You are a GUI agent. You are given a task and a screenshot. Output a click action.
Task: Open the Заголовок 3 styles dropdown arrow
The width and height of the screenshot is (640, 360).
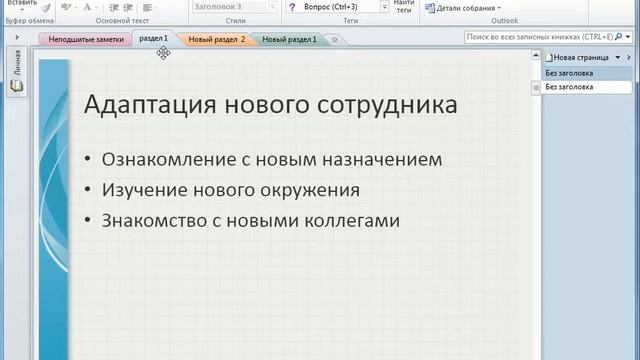[x=273, y=7]
